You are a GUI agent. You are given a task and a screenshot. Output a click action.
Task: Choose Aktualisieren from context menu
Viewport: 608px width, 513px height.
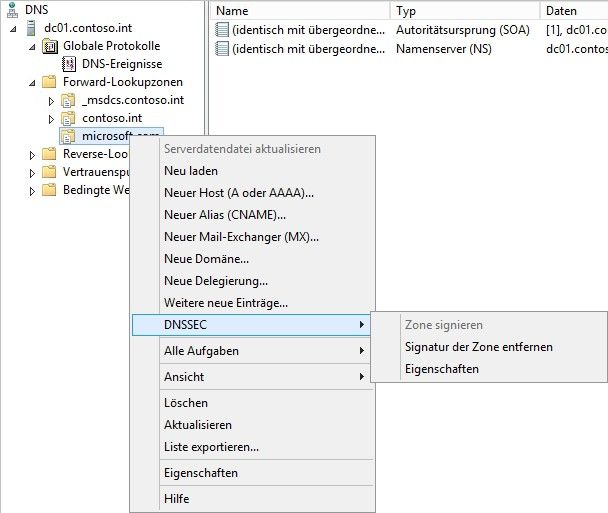point(252,425)
